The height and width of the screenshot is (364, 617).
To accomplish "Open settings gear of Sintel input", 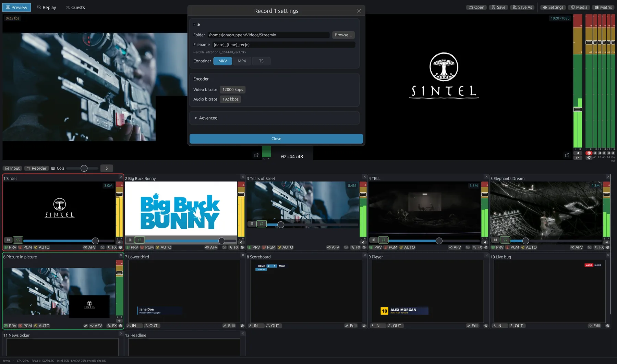I will coord(120,247).
